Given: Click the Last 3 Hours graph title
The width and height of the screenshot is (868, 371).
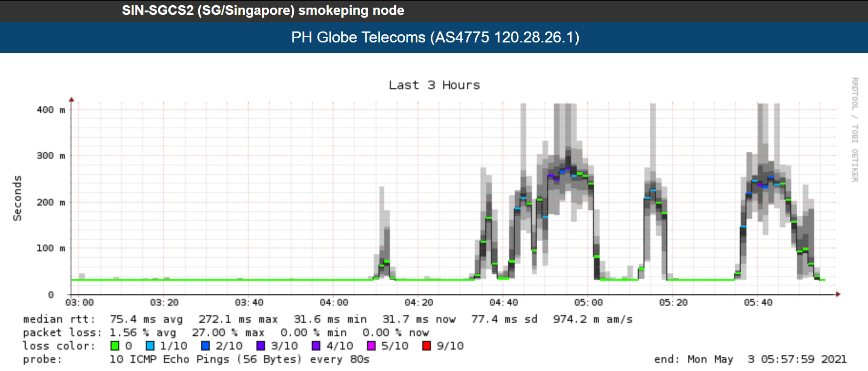Looking at the screenshot, I should tap(434, 85).
